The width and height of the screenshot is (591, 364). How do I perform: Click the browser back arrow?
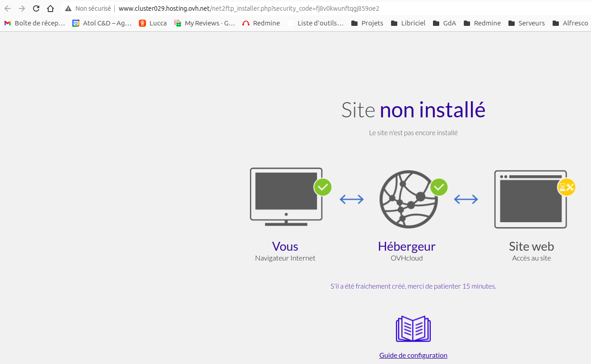(x=8, y=8)
